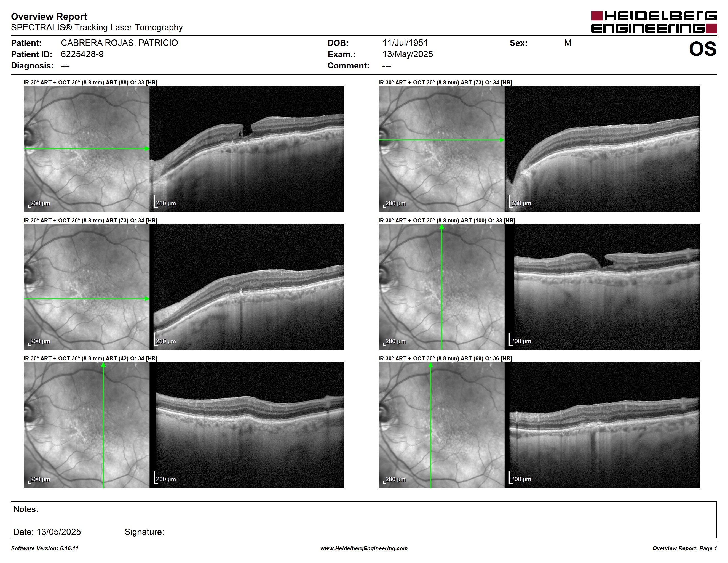The image size is (728, 563).
Task: Open the IR fundus thumbnail labeled ART (88)
Action: click(x=86, y=149)
